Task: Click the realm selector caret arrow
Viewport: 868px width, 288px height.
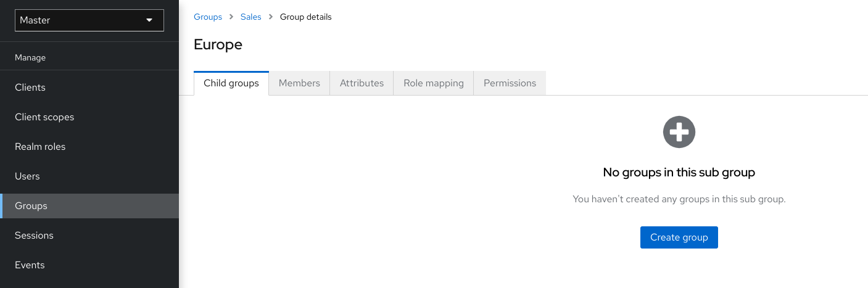Action: pos(149,20)
